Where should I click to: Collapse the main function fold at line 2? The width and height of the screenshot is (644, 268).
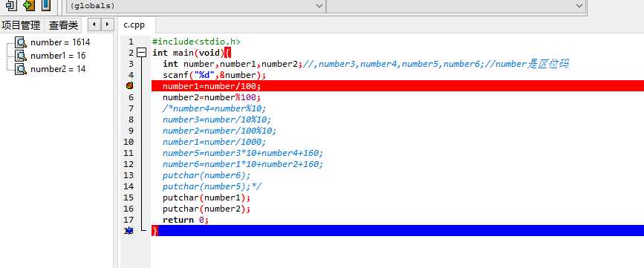tap(142, 53)
